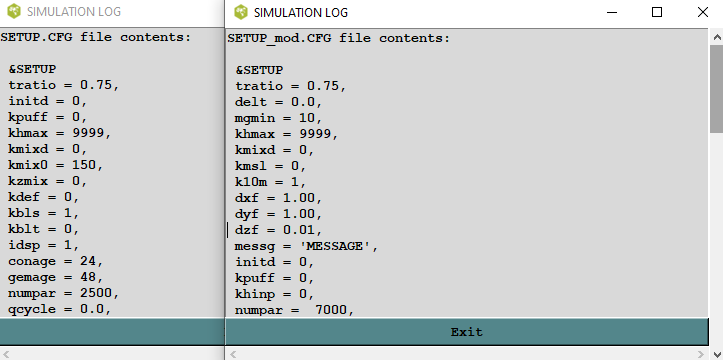This screenshot has width=723, height=360.
Task: Click the Exit button
Action: (467, 332)
